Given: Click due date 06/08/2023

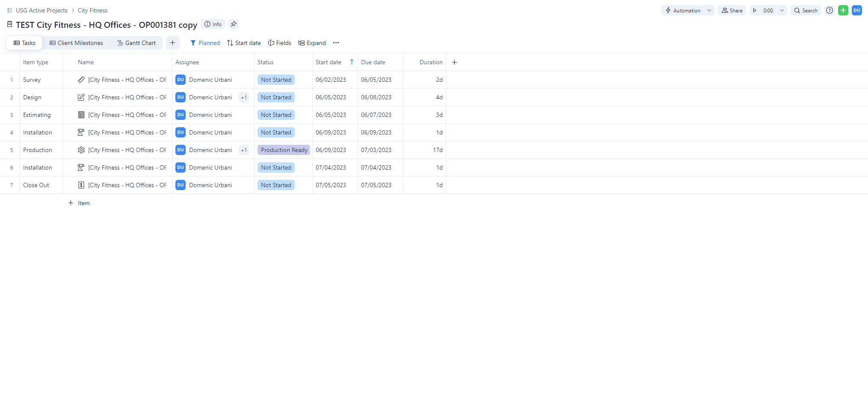Looking at the screenshot, I should [x=376, y=97].
